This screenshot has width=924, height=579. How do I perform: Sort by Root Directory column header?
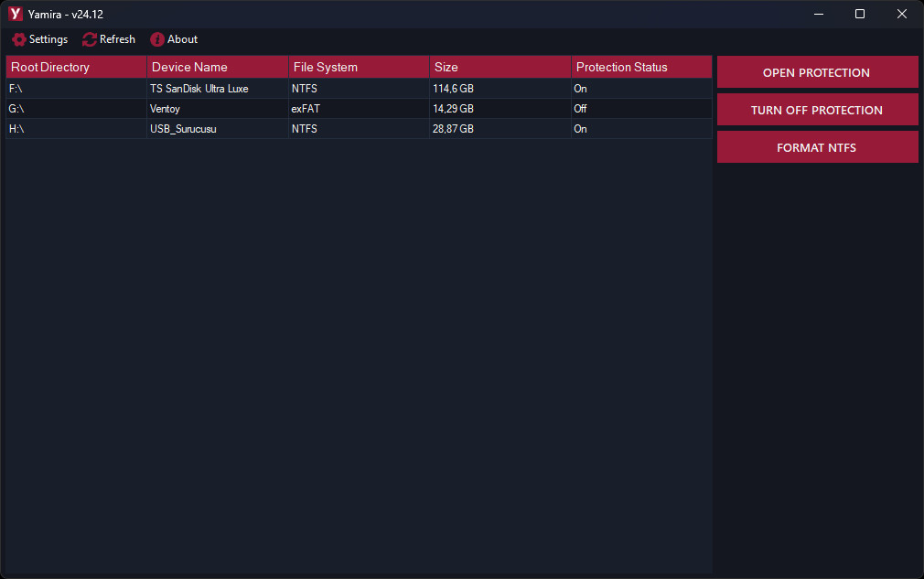coord(76,67)
